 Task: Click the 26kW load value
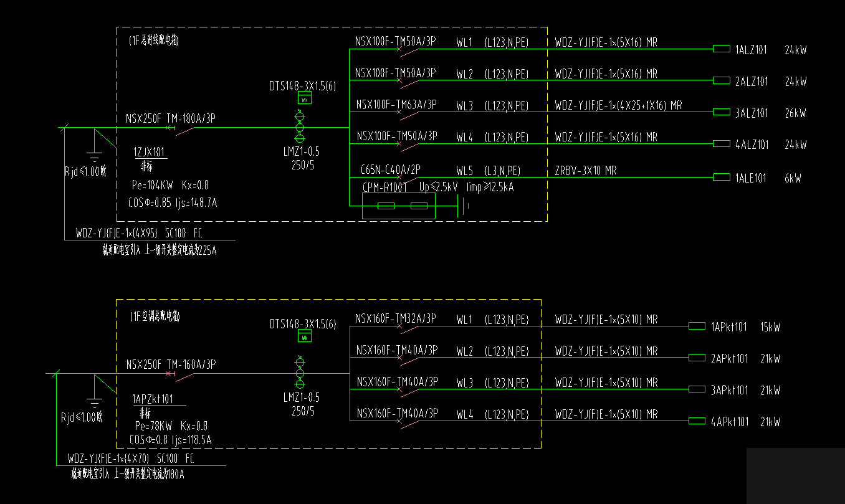796,113
